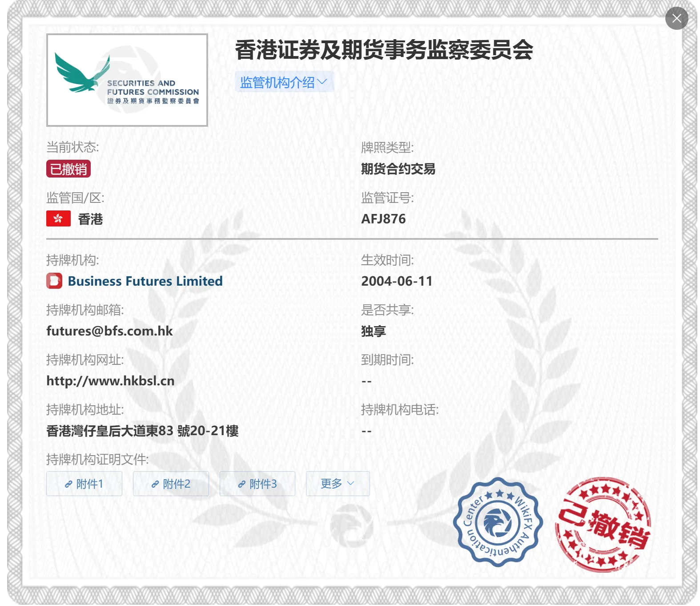700x606 pixels.
Task: Open the Business Futures Limited link
Action: [145, 281]
